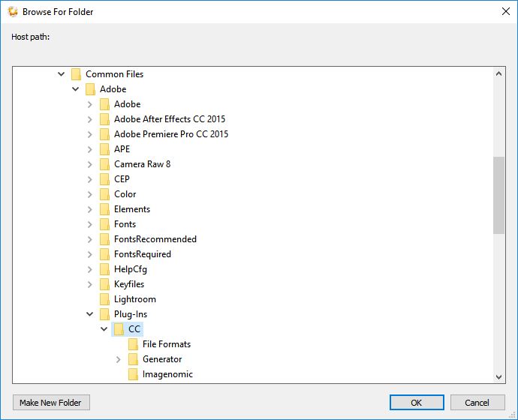Click the File Formats folder icon
This screenshot has height=420, width=518.
click(133, 344)
